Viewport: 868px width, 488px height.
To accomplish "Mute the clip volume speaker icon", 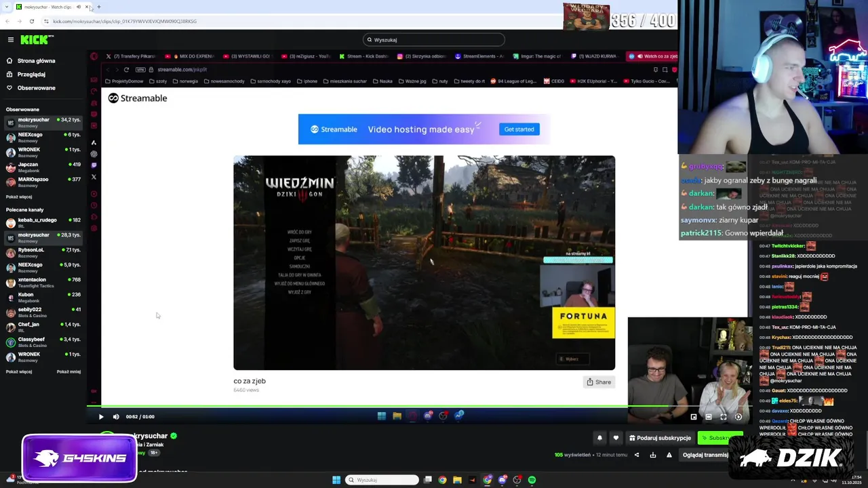I will coord(116,417).
